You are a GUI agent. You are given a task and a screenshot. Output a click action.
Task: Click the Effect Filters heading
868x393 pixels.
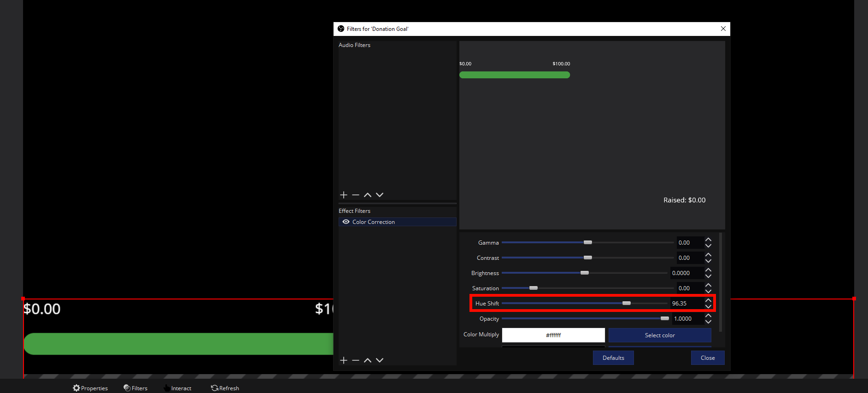tap(354, 211)
